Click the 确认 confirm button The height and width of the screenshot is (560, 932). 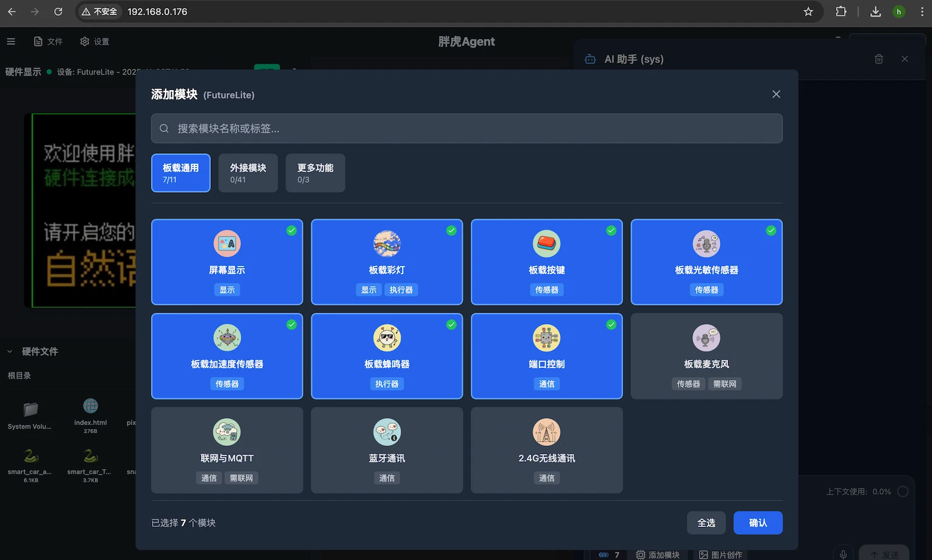758,523
